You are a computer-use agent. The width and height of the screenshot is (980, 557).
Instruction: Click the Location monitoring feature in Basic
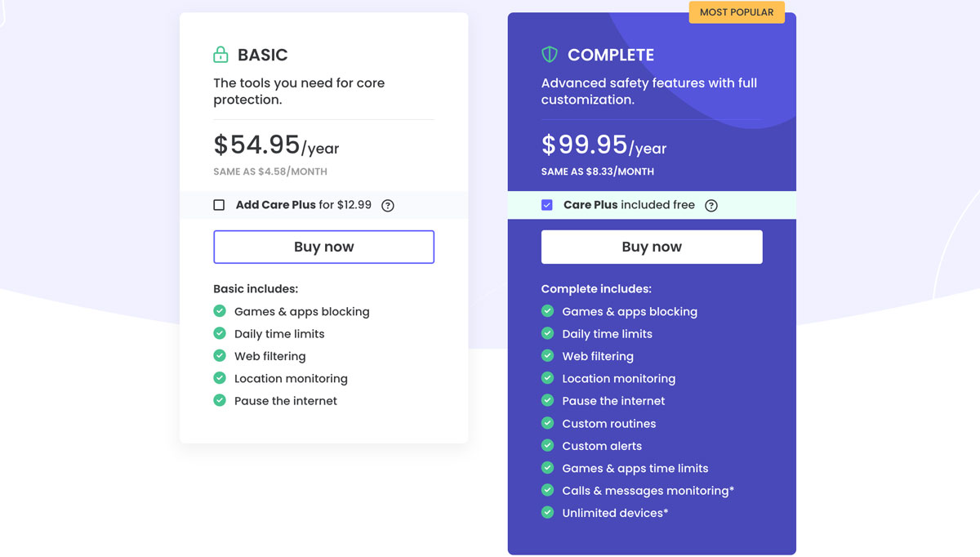tap(291, 378)
